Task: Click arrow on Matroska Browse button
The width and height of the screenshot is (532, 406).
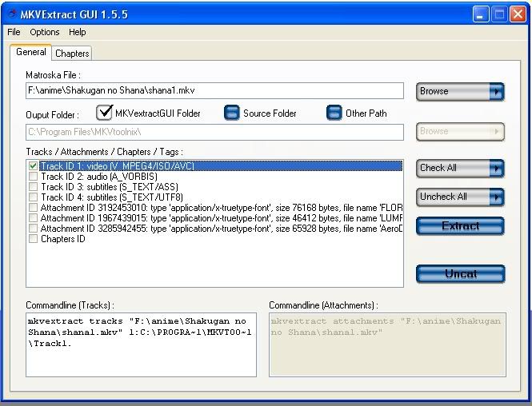Action: click(x=496, y=91)
